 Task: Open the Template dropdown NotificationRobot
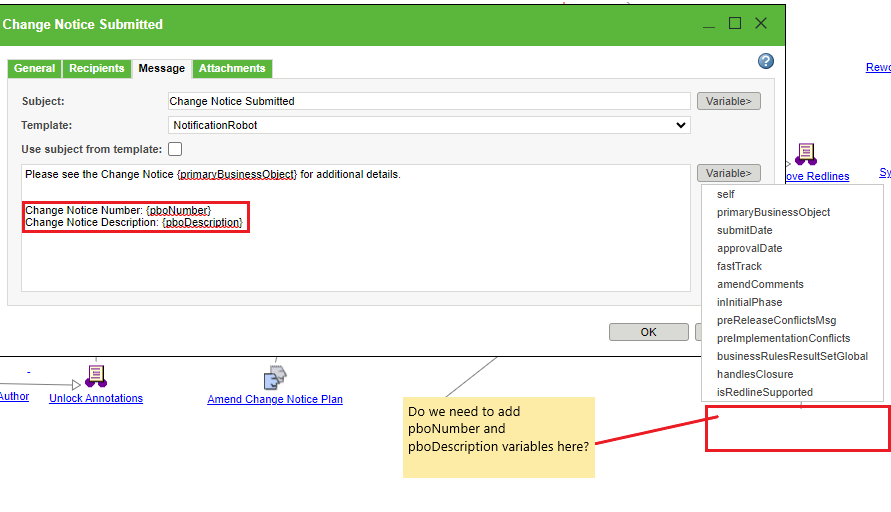click(x=429, y=125)
